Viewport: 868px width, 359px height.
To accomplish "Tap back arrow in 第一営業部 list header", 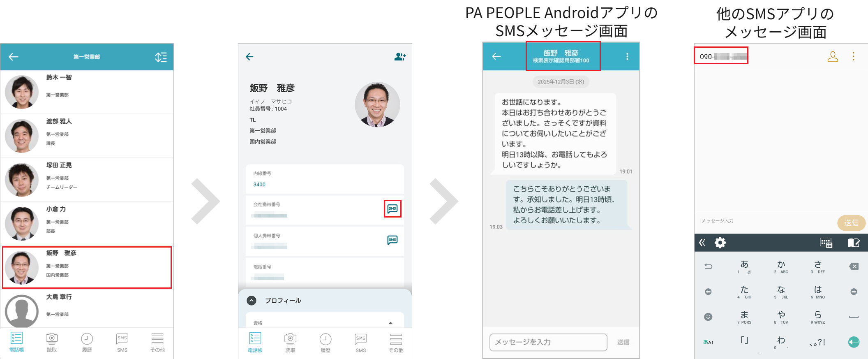I will pyautogui.click(x=14, y=57).
